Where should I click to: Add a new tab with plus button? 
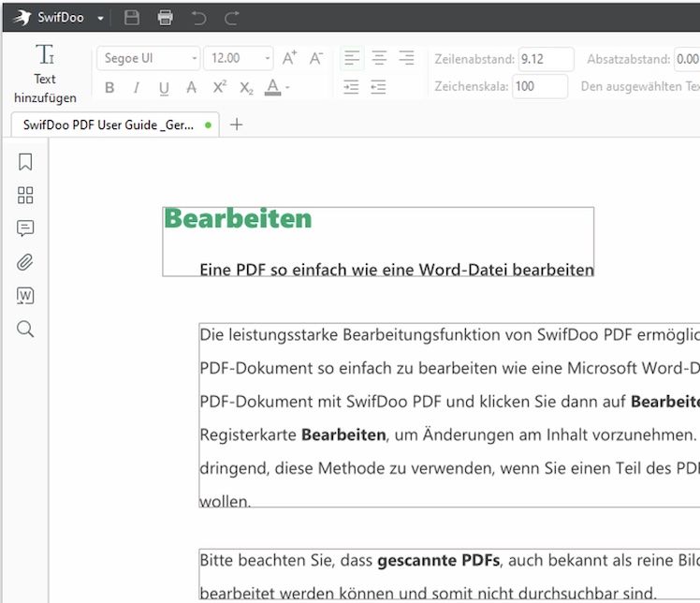click(x=237, y=125)
